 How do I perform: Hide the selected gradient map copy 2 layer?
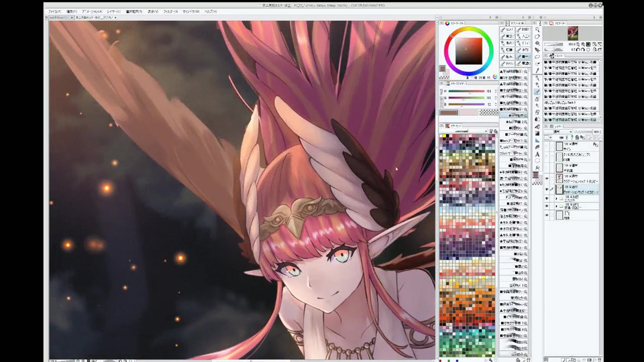(547, 189)
